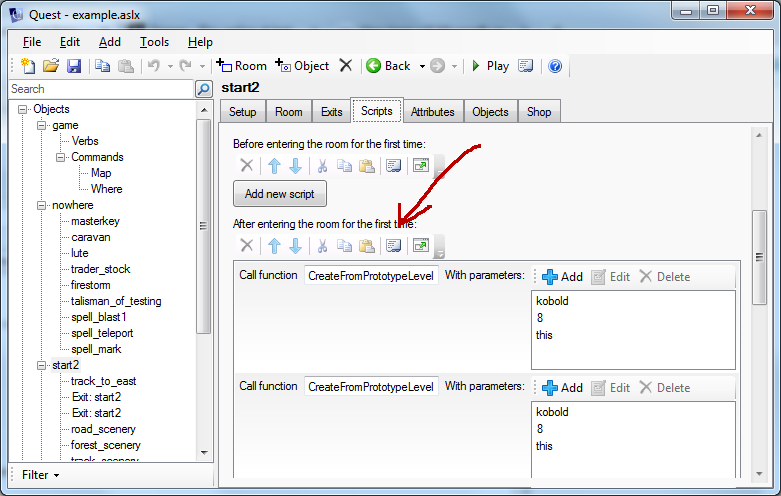Screen dimensions: 781x496
Task: Add a parameter to the second Call function
Action: [x=562, y=388]
